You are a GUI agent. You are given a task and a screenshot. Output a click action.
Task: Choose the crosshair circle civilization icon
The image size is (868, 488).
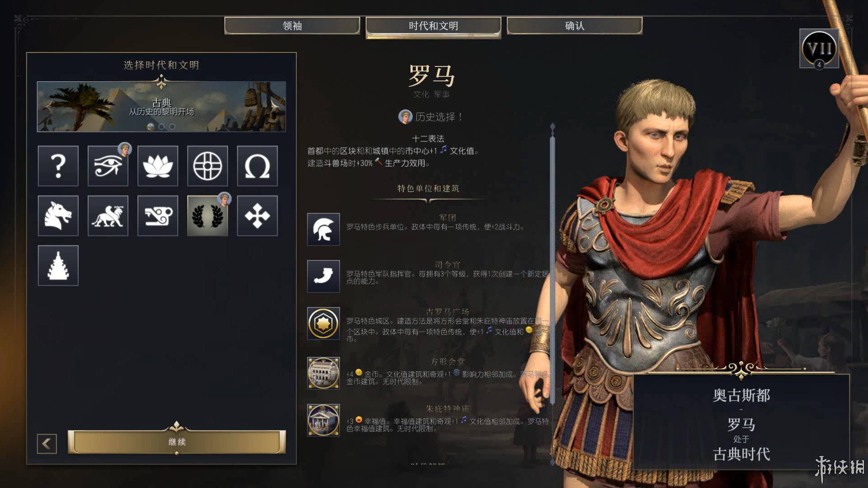point(208,166)
